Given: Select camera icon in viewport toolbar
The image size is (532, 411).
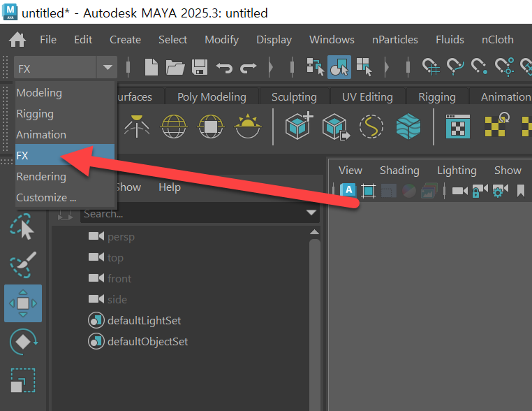Looking at the screenshot, I should tap(460, 191).
